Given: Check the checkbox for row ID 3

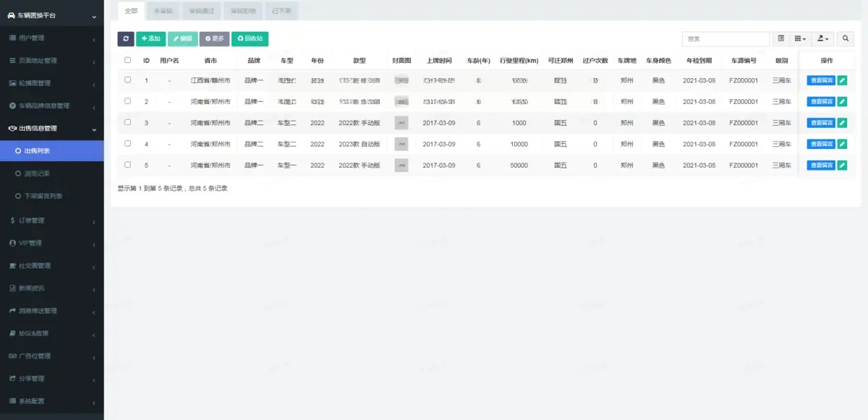Looking at the screenshot, I should [x=128, y=123].
